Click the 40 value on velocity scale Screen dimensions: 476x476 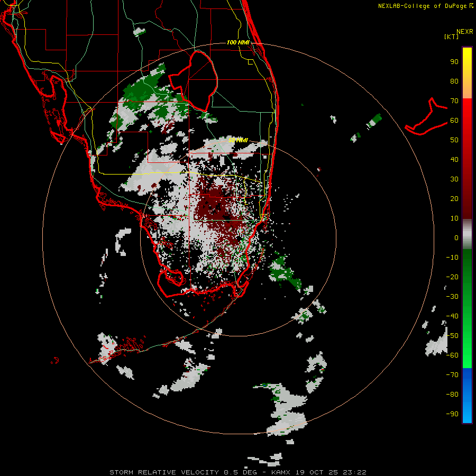454,159
